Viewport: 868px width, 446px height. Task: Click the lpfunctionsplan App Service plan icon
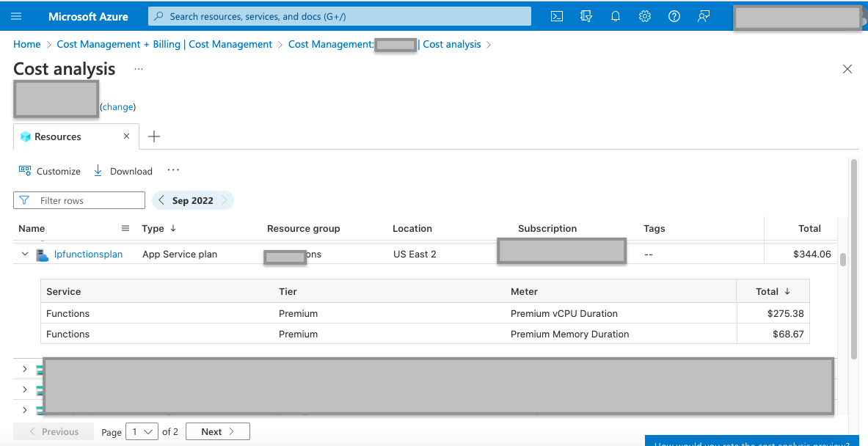click(x=43, y=255)
